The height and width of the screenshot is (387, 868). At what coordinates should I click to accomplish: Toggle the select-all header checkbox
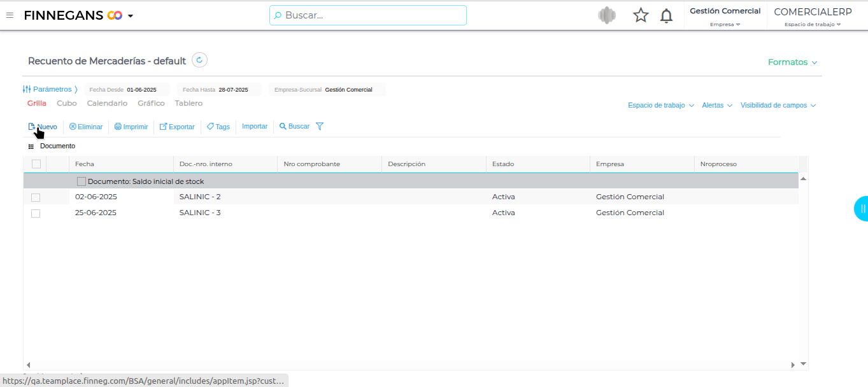[x=36, y=164]
